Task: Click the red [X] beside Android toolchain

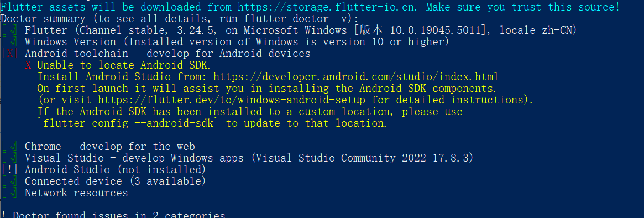Action: click(x=9, y=54)
